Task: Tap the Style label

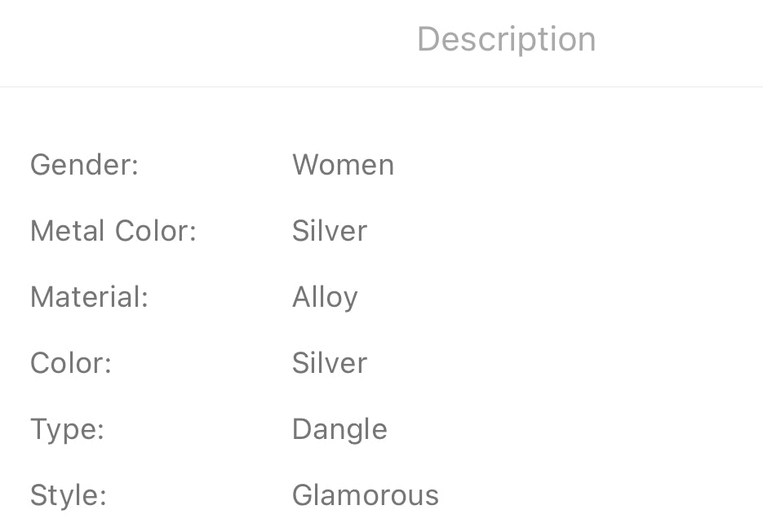Action: [69, 495]
